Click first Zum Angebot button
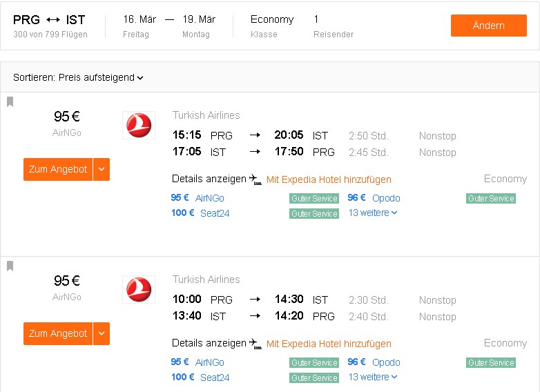The image size is (540, 392). click(58, 169)
